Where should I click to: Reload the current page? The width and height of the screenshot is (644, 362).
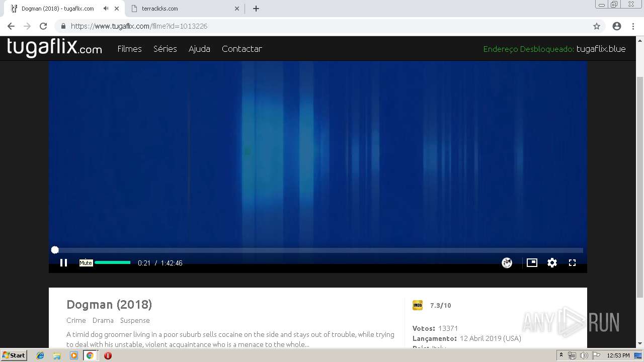tap(43, 26)
